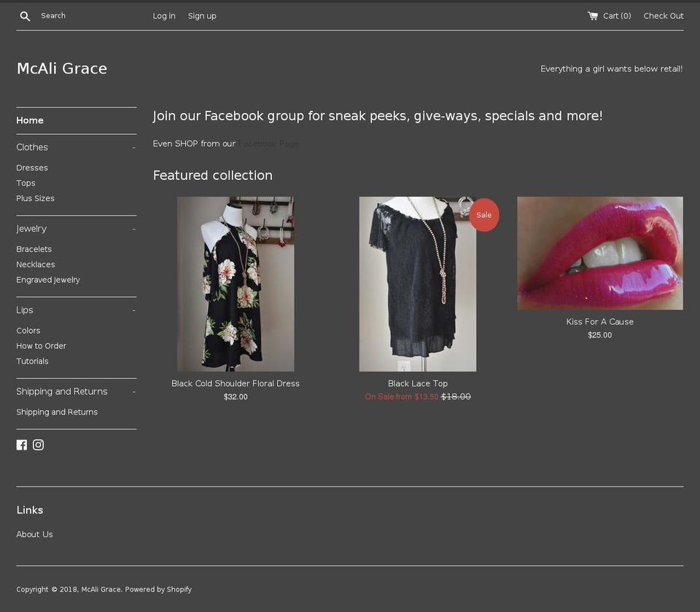Screen dimensions: 700x612
Task: Open the Facebook social icon
Action: pyautogui.click(x=21, y=444)
